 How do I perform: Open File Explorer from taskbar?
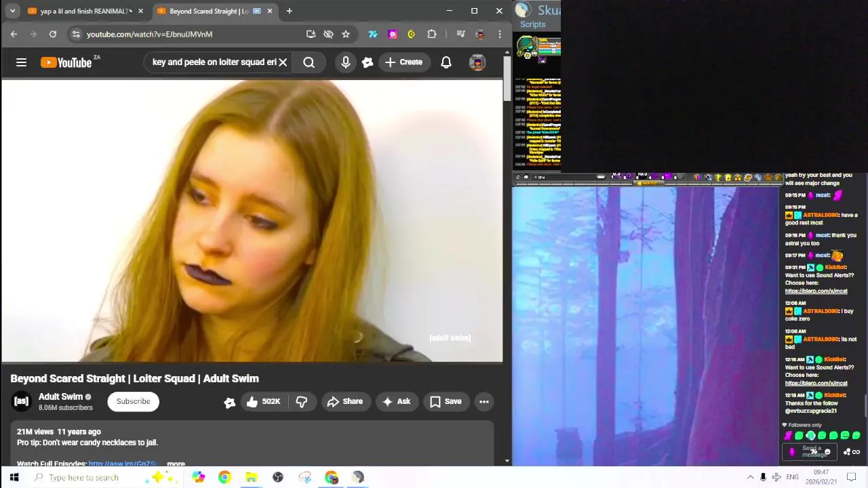[x=251, y=477]
